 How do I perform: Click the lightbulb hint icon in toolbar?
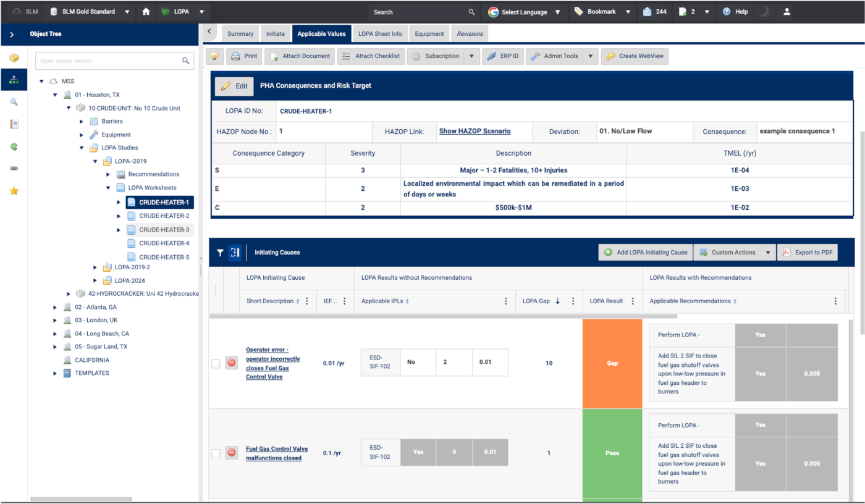pyautogui.click(x=214, y=56)
